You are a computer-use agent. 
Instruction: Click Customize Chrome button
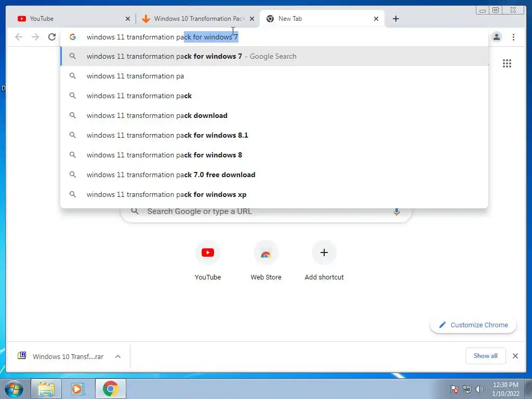click(x=473, y=325)
